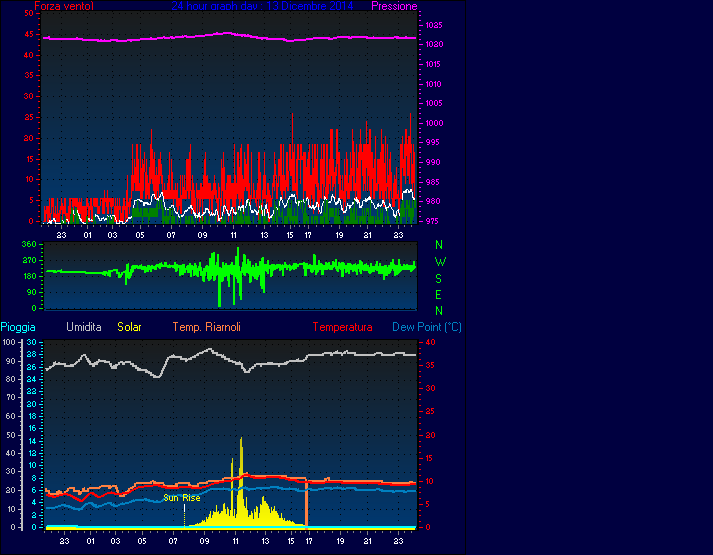Viewport: 713px width, 555px height.
Task: Click the 'E' compass direction letter
Action: click(x=438, y=295)
